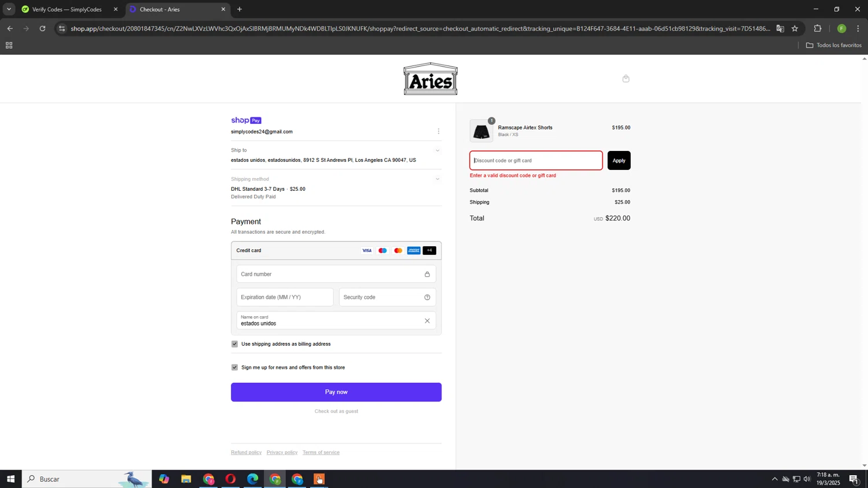868x488 pixels.
Task: Toggle Sign me up for news checkbox
Action: (234, 367)
